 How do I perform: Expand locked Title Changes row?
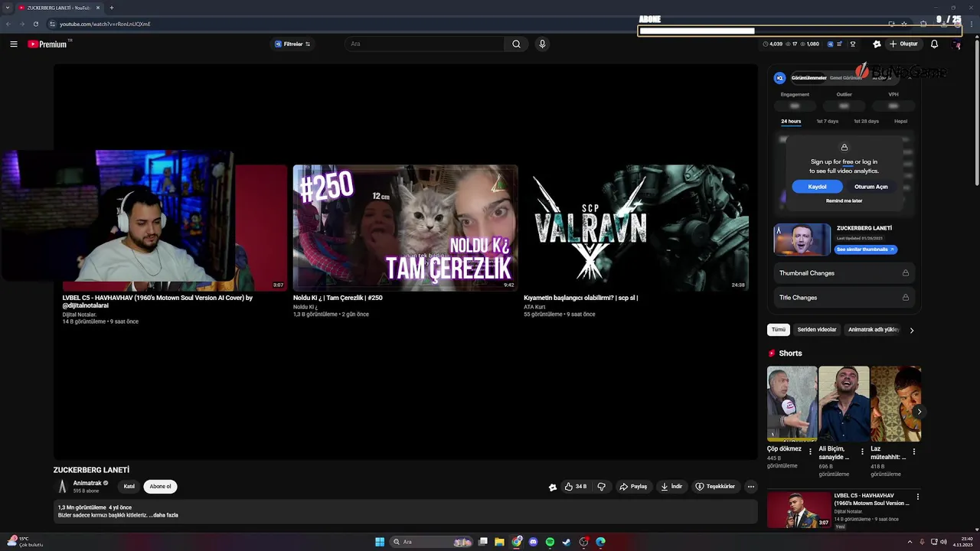844,298
